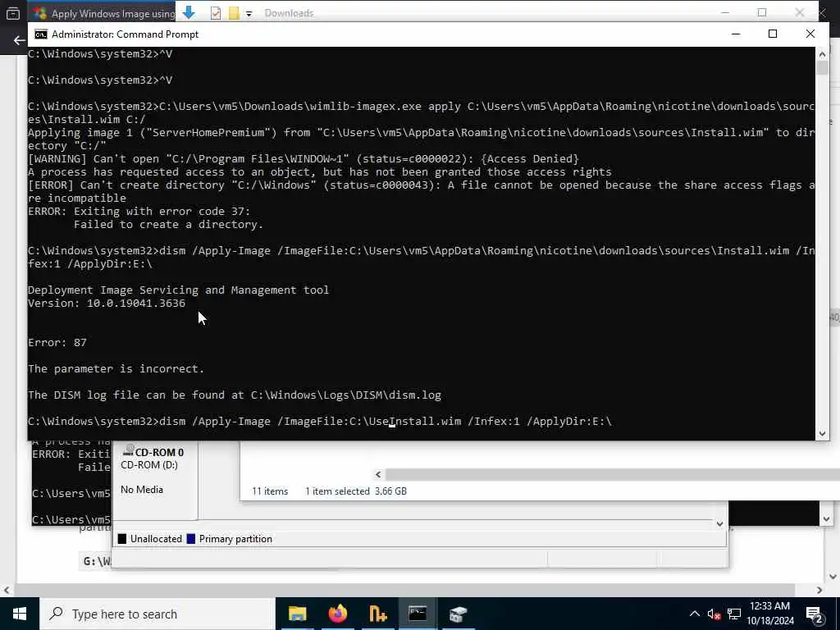Viewport: 840px width, 630px height.
Task: Open the notification center icon
Action: (815, 614)
